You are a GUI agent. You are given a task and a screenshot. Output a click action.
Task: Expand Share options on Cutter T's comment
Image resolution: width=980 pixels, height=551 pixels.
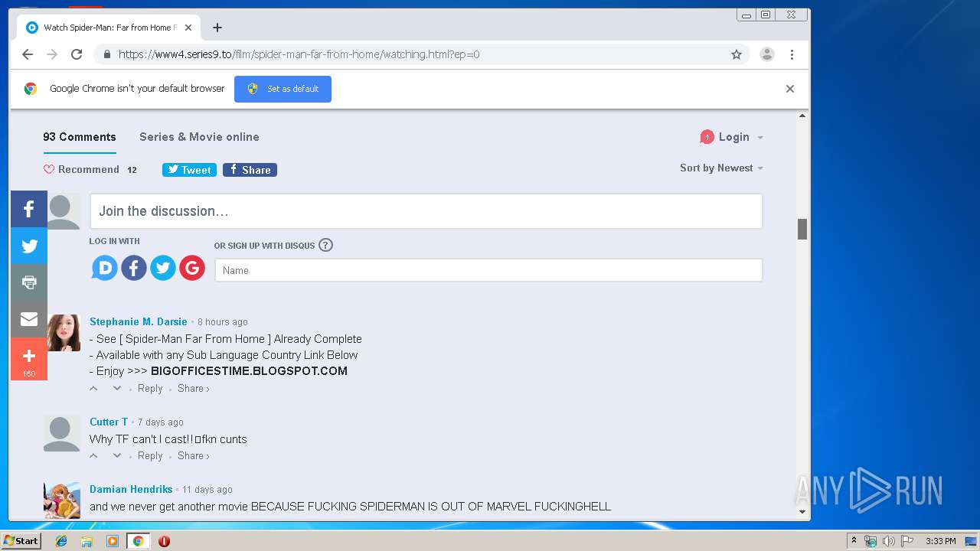pos(194,456)
